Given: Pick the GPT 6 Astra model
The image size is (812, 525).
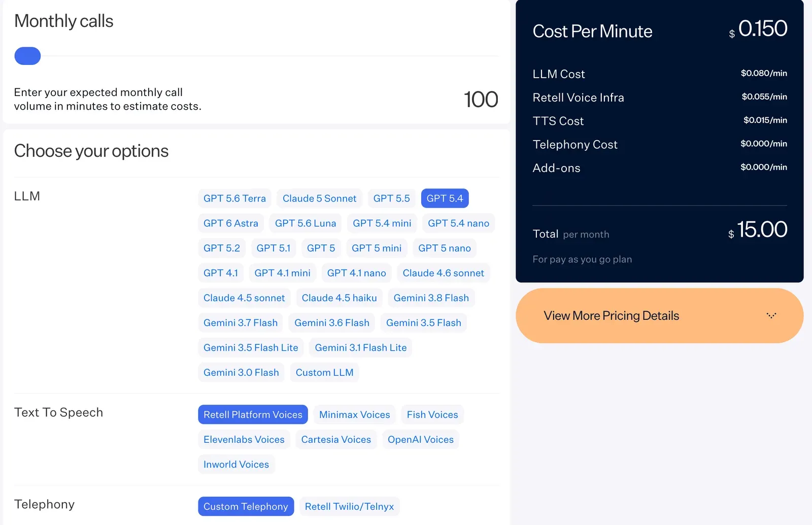Looking at the screenshot, I should click(x=230, y=223).
